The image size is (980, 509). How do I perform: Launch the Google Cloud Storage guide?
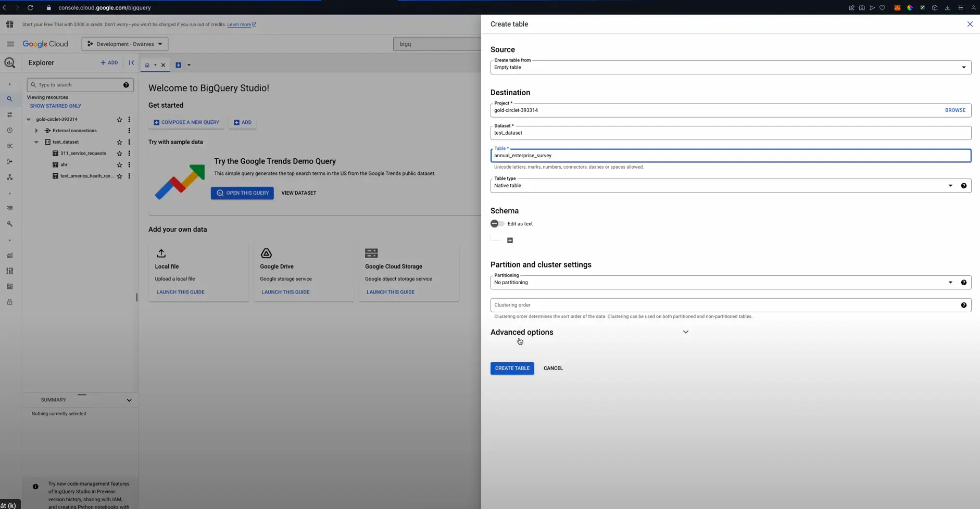point(391,292)
